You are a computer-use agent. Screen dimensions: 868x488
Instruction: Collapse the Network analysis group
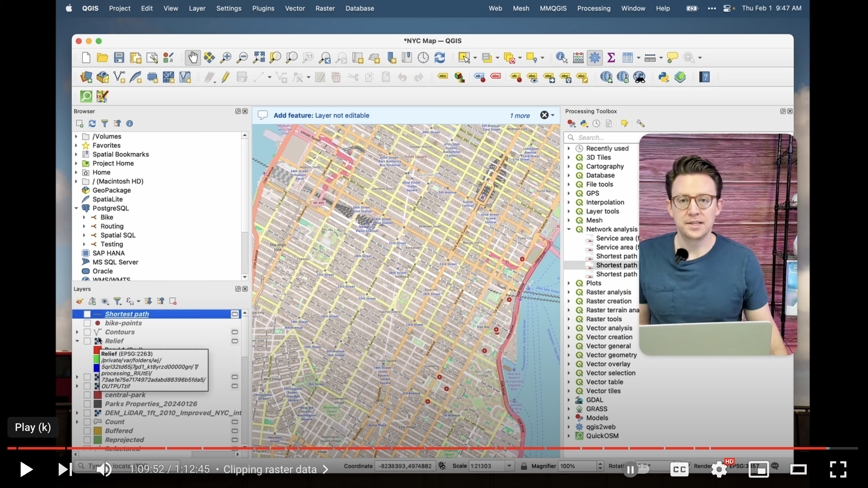[x=569, y=229]
